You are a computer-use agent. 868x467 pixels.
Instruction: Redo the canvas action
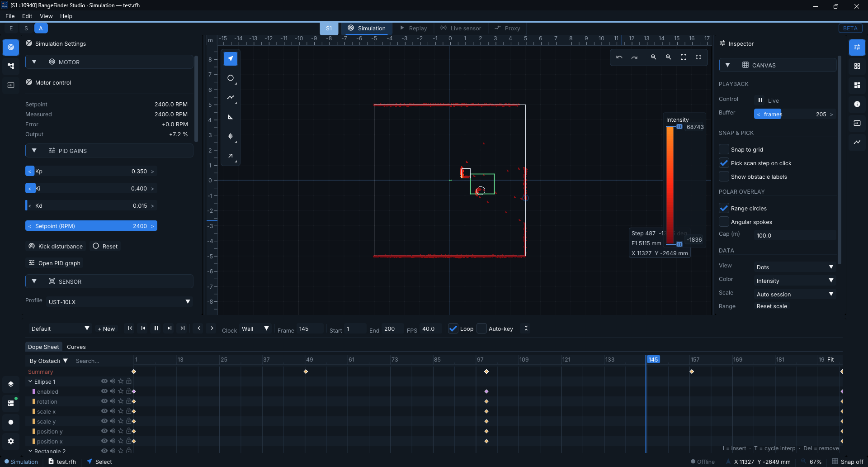pos(634,57)
